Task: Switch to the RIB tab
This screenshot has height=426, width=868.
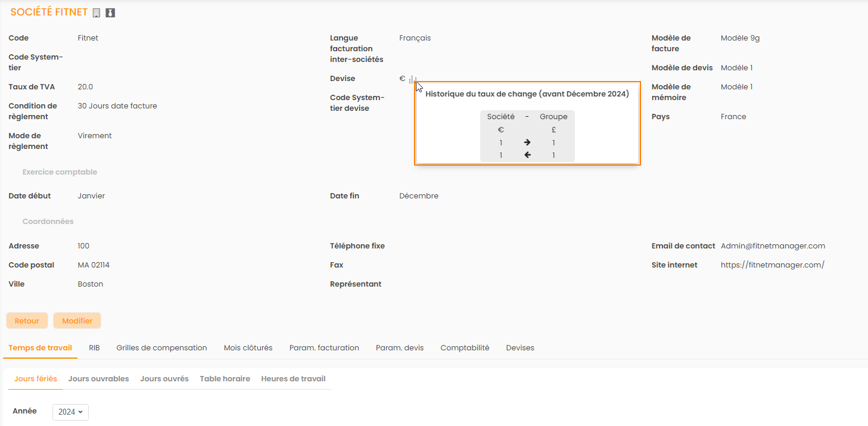Action: (x=94, y=348)
